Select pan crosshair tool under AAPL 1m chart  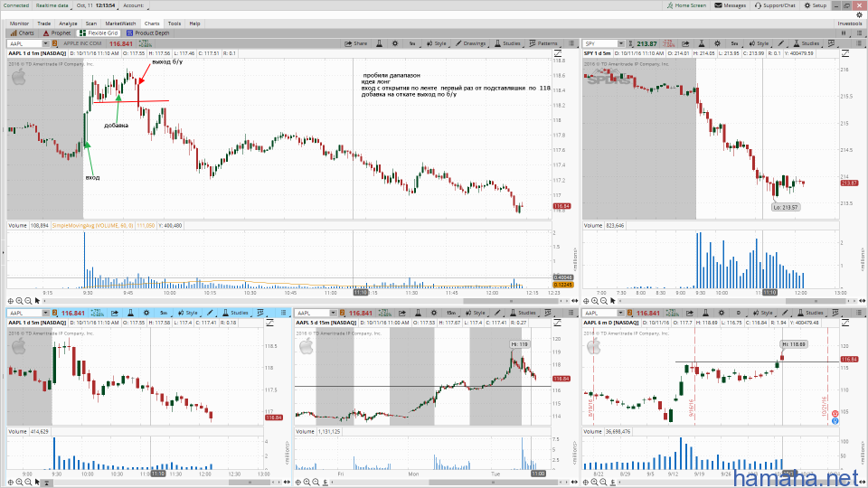[x=11, y=301]
